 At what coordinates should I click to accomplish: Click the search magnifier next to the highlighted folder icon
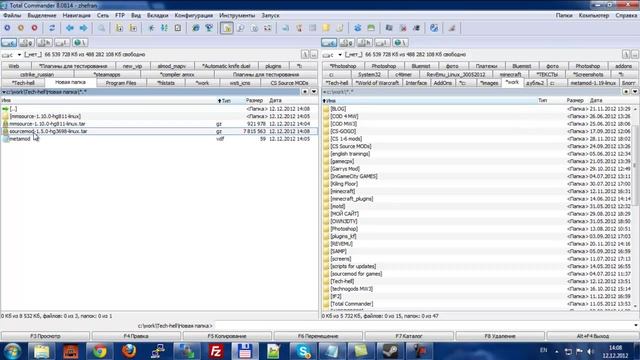click(241, 28)
